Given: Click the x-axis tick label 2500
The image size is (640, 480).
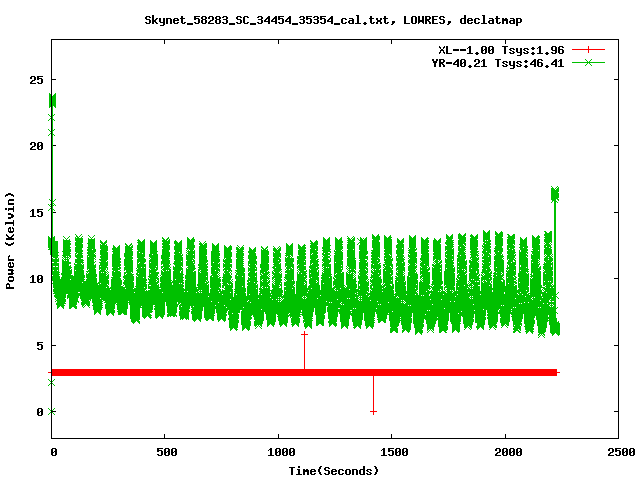Looking at the screenshot, I should pos(621,452).
